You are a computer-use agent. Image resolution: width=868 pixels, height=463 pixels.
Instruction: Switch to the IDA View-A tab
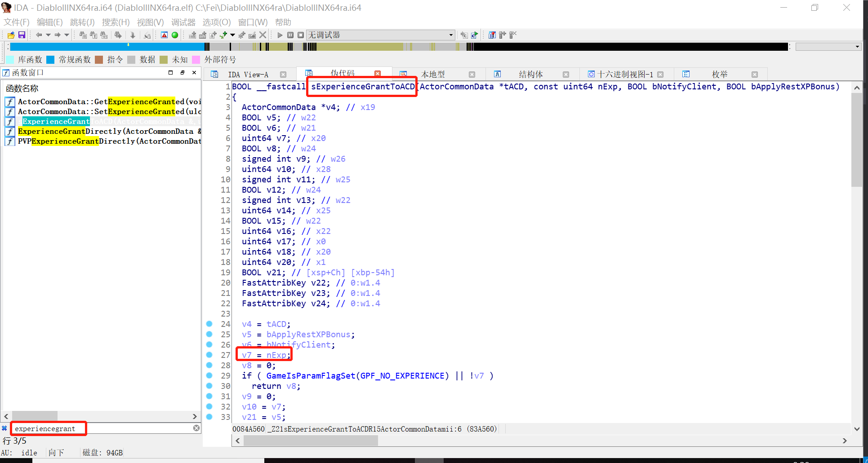[248, 75]
